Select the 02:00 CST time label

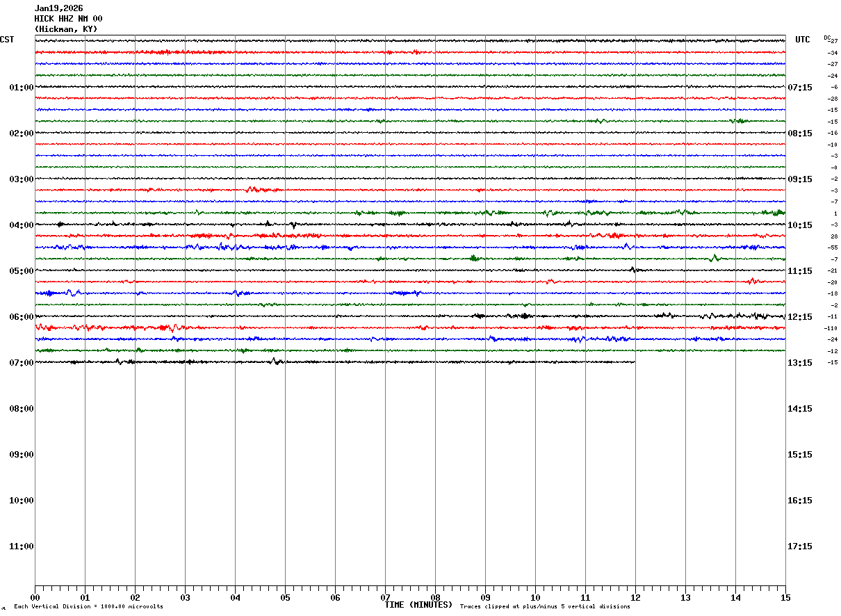22,133
